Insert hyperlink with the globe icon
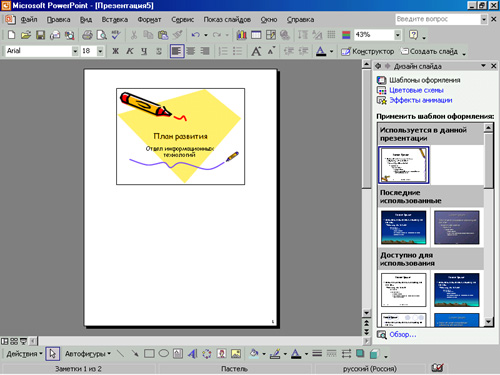Image resolution: width=500 pixels, height=375 pixels. pos(285,35)
